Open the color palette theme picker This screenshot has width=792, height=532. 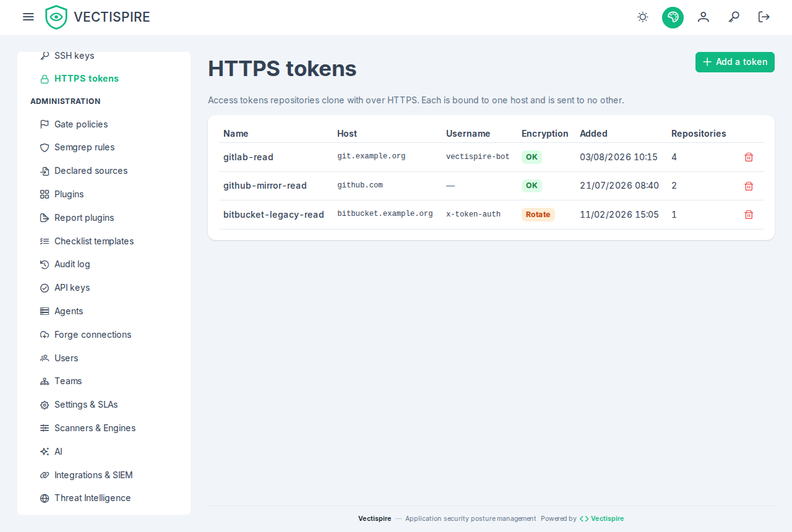click(x=673, y=17)
